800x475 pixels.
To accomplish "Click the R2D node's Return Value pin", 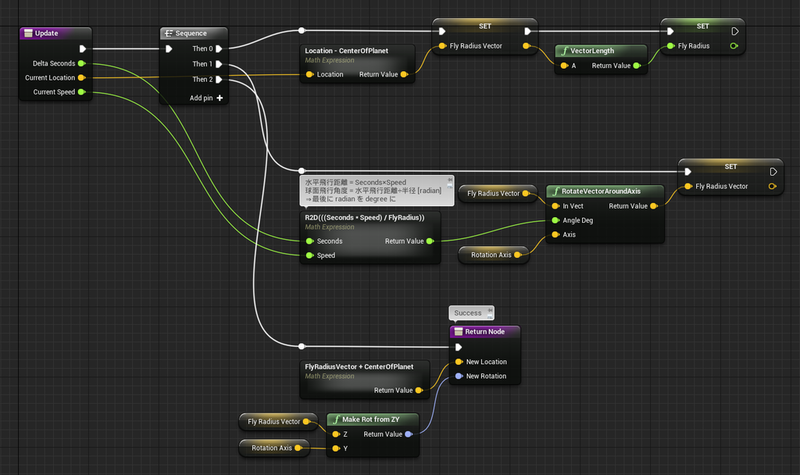I will click(430, 241).
